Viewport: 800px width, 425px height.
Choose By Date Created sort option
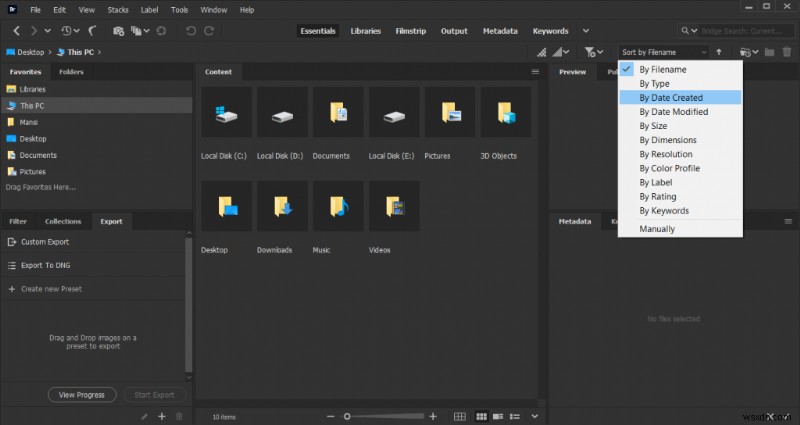(x=671, y=98)
